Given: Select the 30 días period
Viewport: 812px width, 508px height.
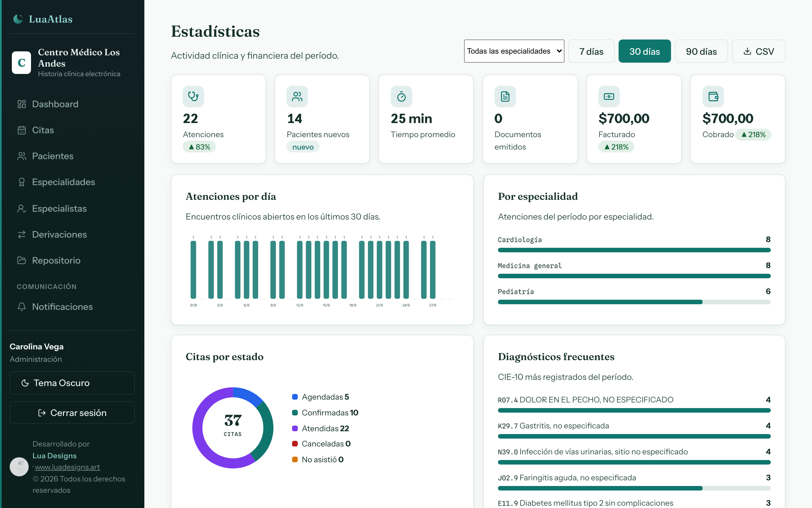Looking at the screenshot, I should (645, 51).
